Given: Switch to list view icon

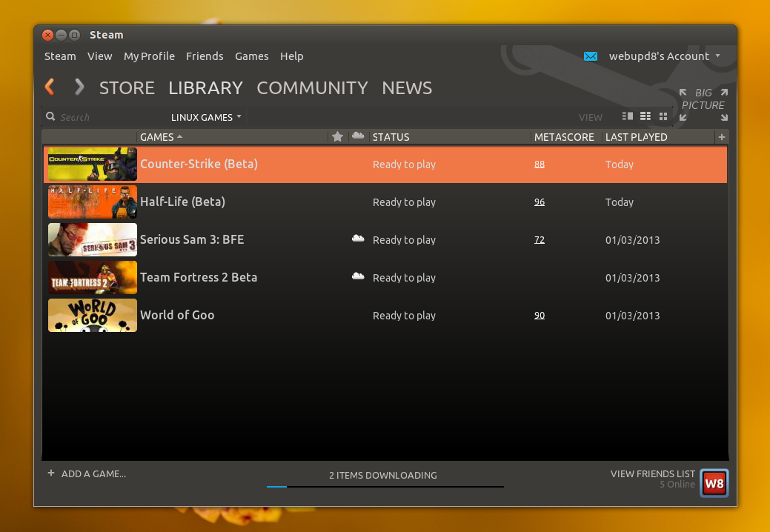Looking at the screenshot, I should (645, 116).
